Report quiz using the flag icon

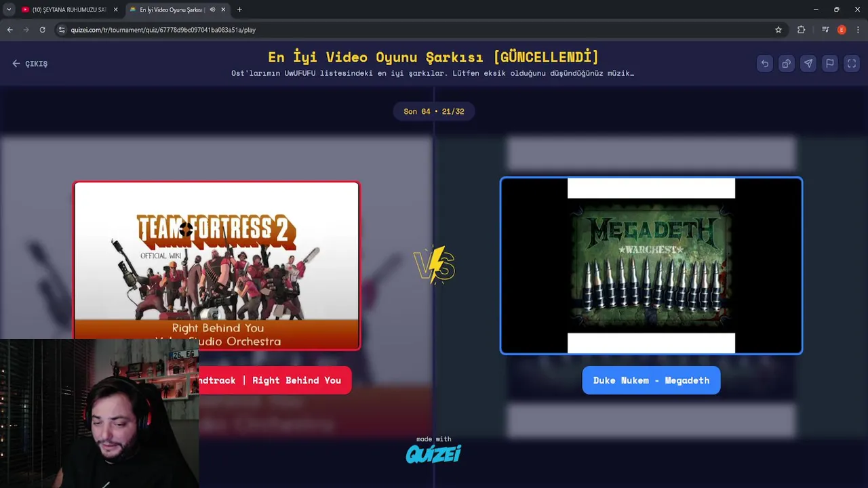pos(829,64)
